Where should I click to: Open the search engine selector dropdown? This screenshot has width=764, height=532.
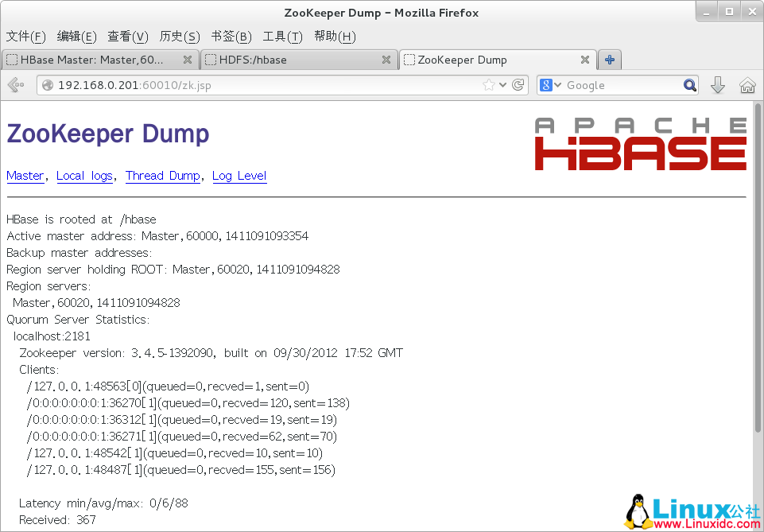click(x=557, y=85)
